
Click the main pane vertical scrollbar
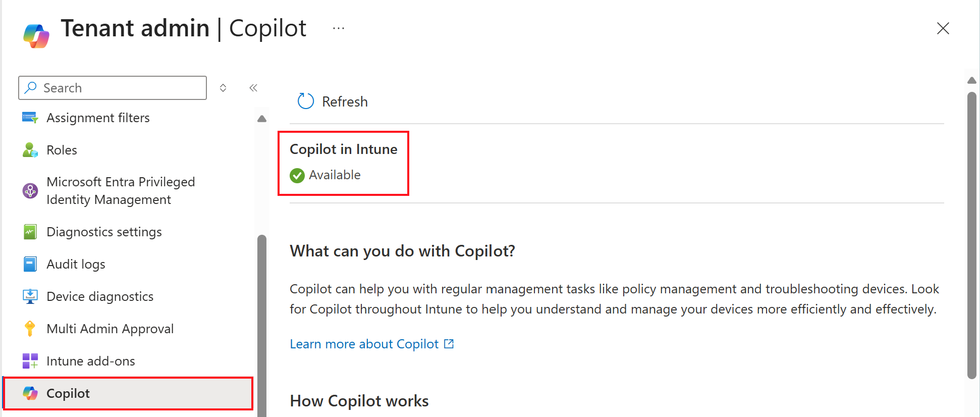[971, 232]
